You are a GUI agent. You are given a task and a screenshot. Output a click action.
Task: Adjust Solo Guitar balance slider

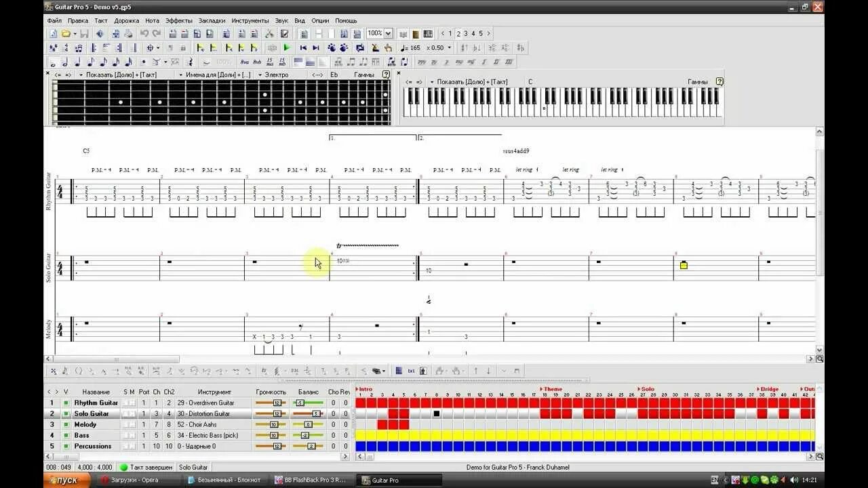point(309,413)
